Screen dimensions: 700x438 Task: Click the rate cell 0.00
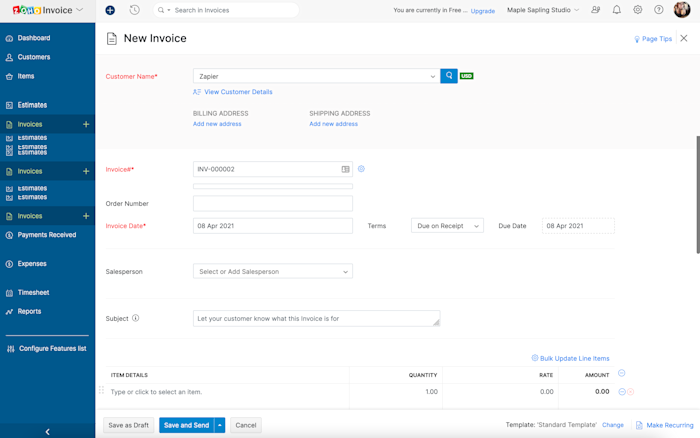tap(500, 392)
